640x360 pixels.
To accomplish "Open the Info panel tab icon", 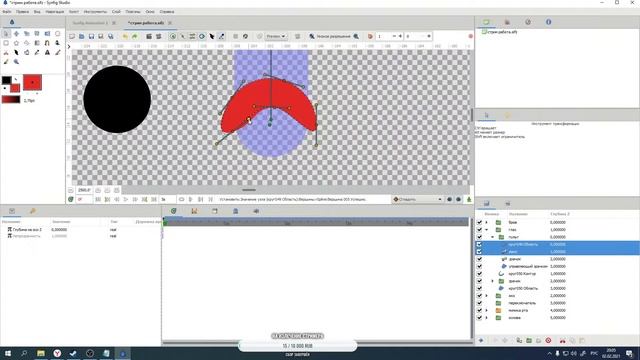I will point(549,22).
